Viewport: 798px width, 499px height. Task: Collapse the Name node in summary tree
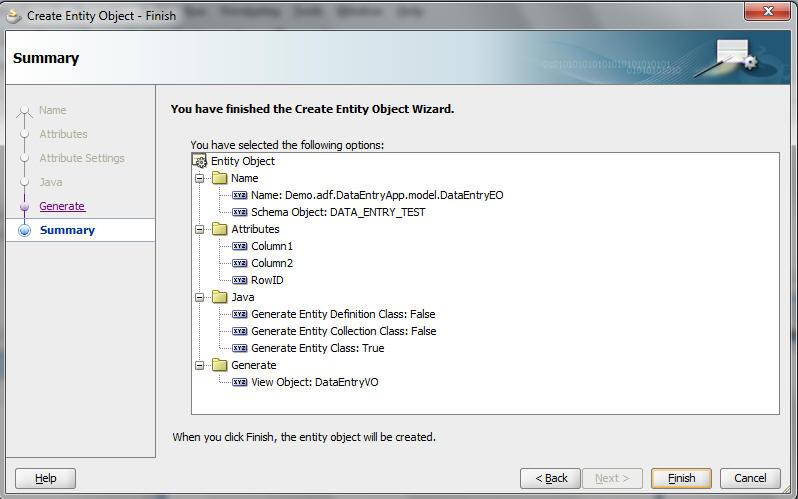(x=200, y=178)
